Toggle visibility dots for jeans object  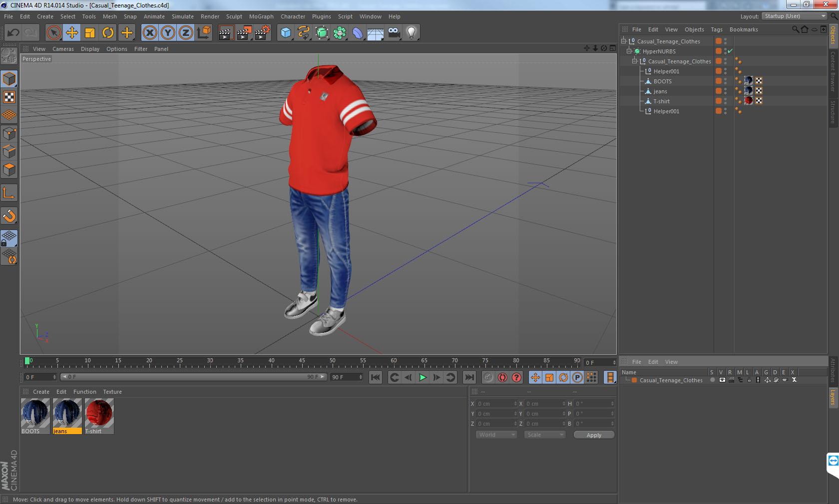(725, 91)
